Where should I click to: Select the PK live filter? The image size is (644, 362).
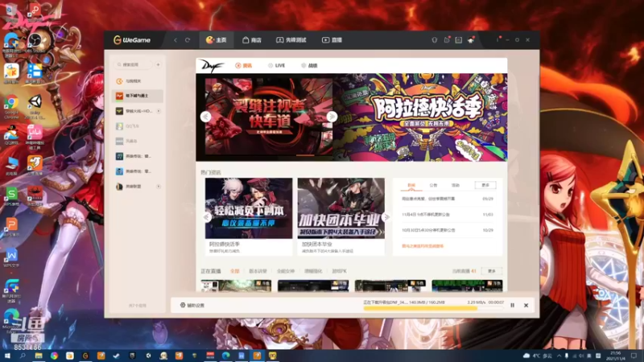(x=339, y=271)
